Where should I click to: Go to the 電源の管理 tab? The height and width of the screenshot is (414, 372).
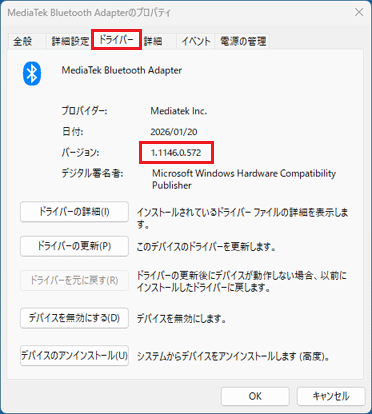(243, 41)
